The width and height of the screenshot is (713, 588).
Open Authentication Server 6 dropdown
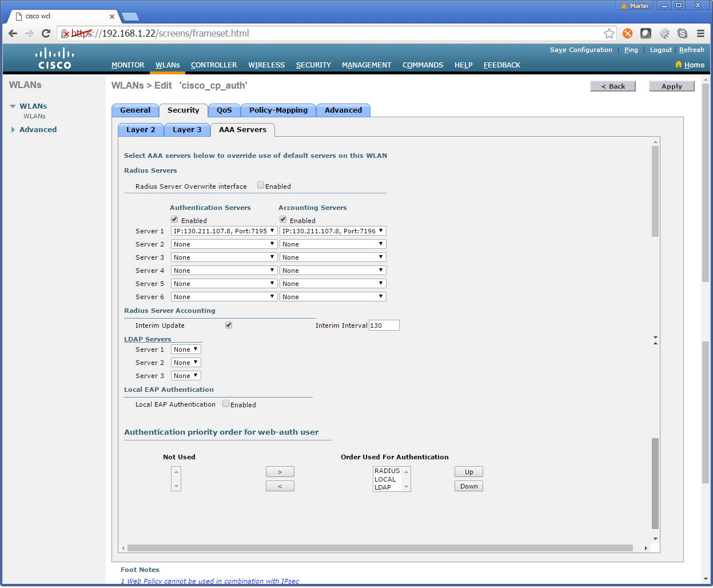pyautogui.click(x=224, y=297)
